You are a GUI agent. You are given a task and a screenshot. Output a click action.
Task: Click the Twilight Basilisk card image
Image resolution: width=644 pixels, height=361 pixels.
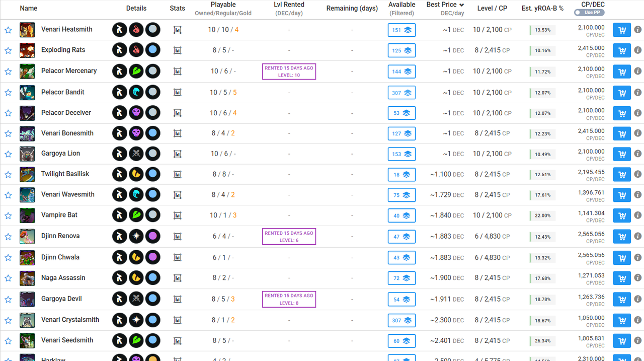tap(27, 174)
